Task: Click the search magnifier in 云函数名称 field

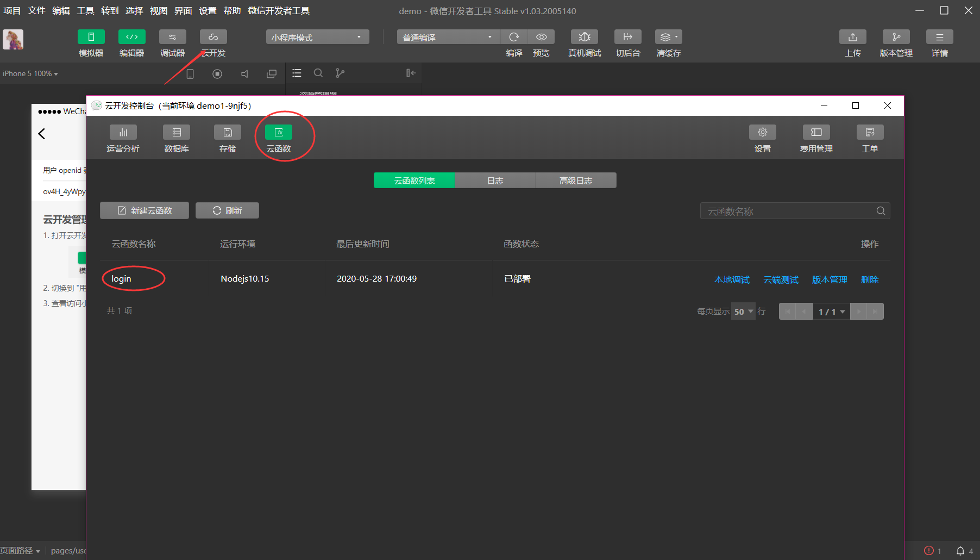Action: (x=881, y=211)
